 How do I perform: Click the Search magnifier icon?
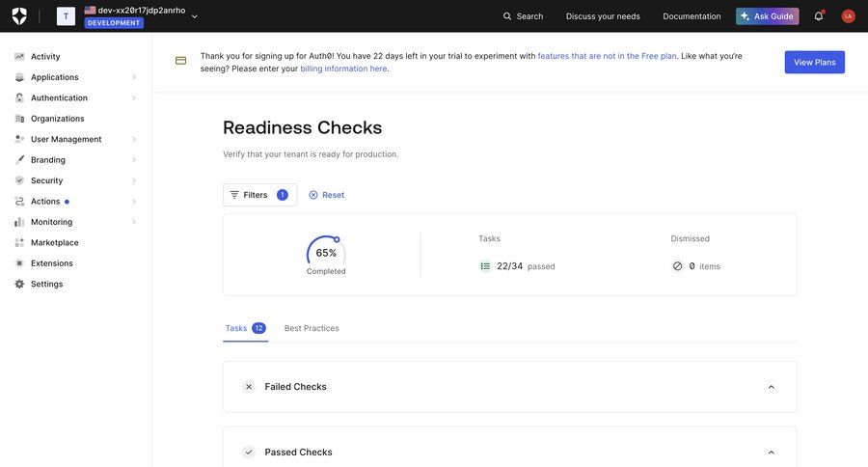pos(507,16)
